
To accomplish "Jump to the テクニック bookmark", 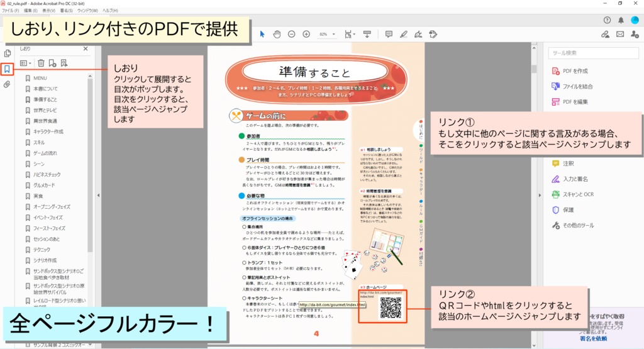I will coord(42,249).
